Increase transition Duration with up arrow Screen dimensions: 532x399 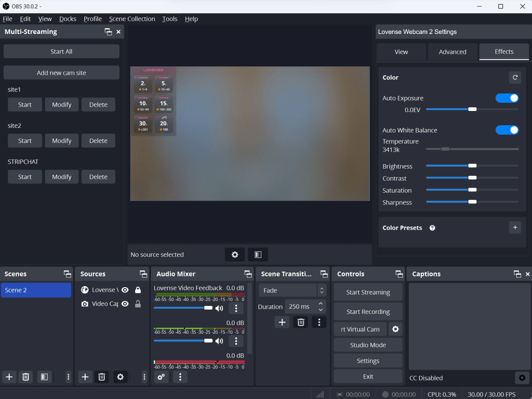(x=321, y=304)
